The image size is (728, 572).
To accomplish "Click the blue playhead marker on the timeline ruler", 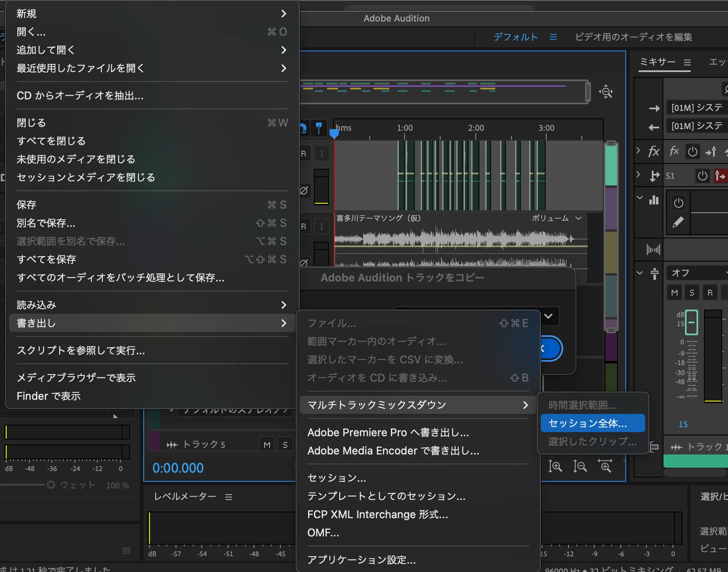I will 334,134.
